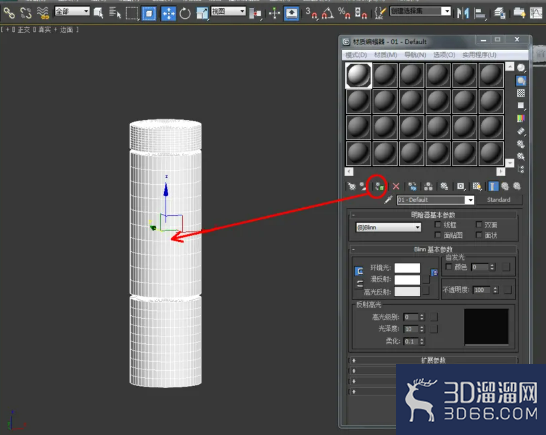Click Assign Material to Selection icon
Screen dimensions: 546x435
379,187
